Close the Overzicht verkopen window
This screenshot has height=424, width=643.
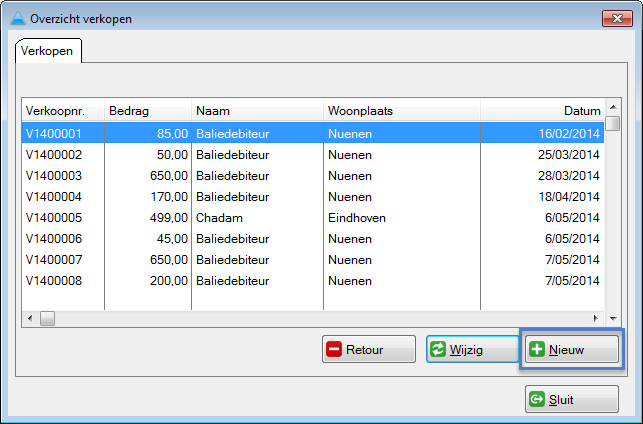pyautogui.click(x=616, y=18)
